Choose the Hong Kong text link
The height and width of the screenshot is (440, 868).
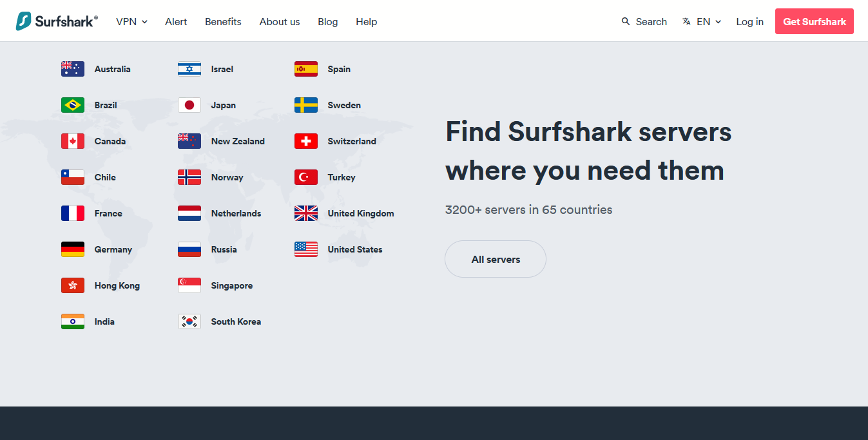(117, 285)
